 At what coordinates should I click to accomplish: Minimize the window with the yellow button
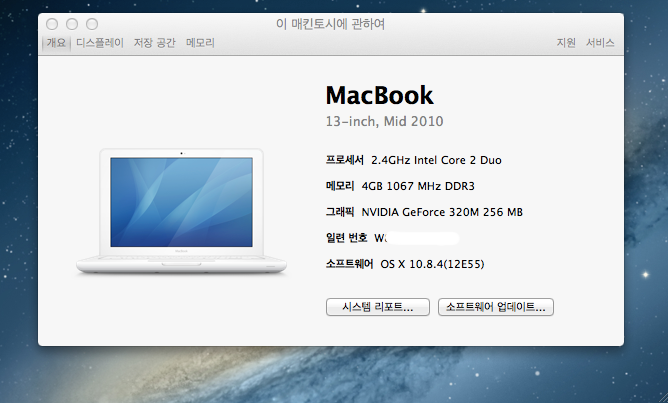coord(71,23)
